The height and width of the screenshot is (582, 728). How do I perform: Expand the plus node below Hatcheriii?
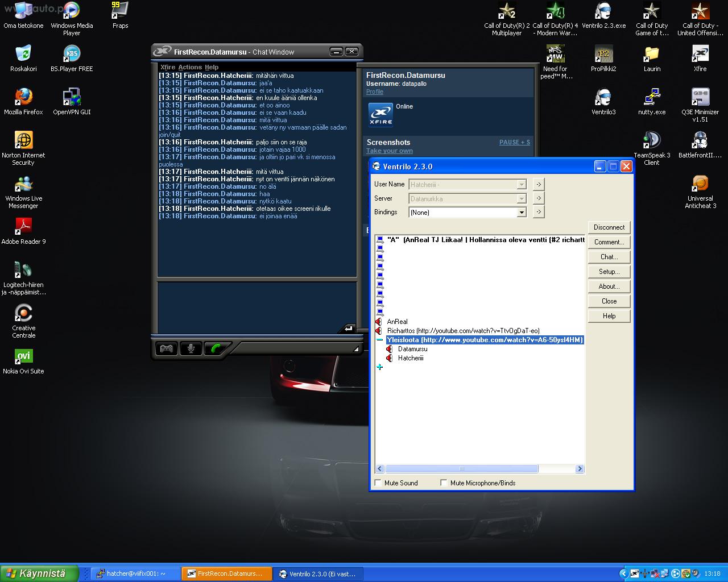point(379,367)
